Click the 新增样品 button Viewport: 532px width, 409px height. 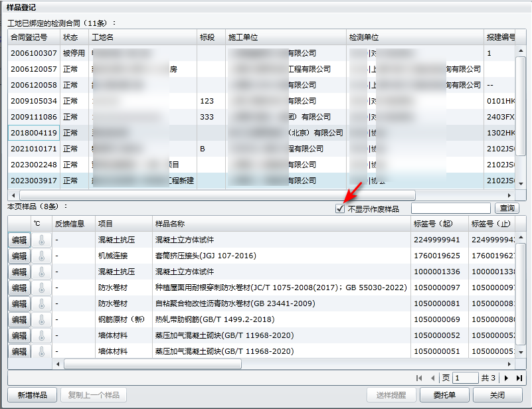pos(32,395)
